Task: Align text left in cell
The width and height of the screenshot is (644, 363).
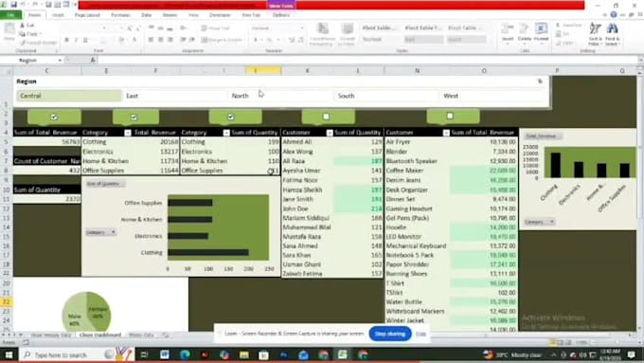Action: tap(151, 40)
